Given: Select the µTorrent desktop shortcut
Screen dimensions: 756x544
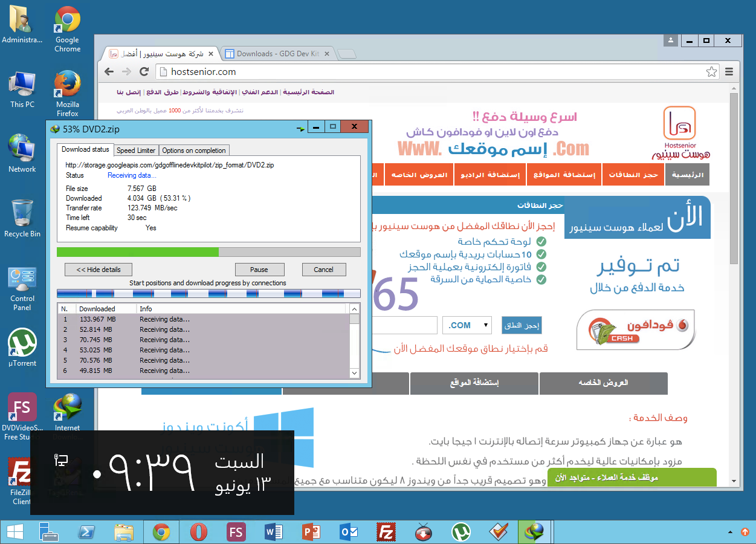Looking at the screenshot, I should point(22,348).
